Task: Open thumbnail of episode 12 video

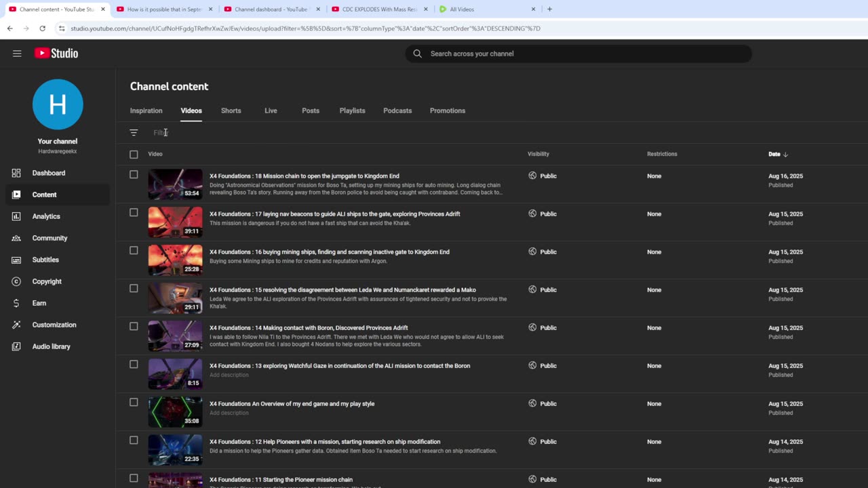Action: pos(175,450)
